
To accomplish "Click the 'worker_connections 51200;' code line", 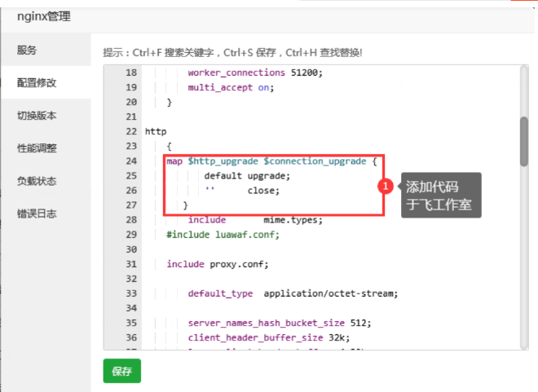I will (x=255, y=73).
